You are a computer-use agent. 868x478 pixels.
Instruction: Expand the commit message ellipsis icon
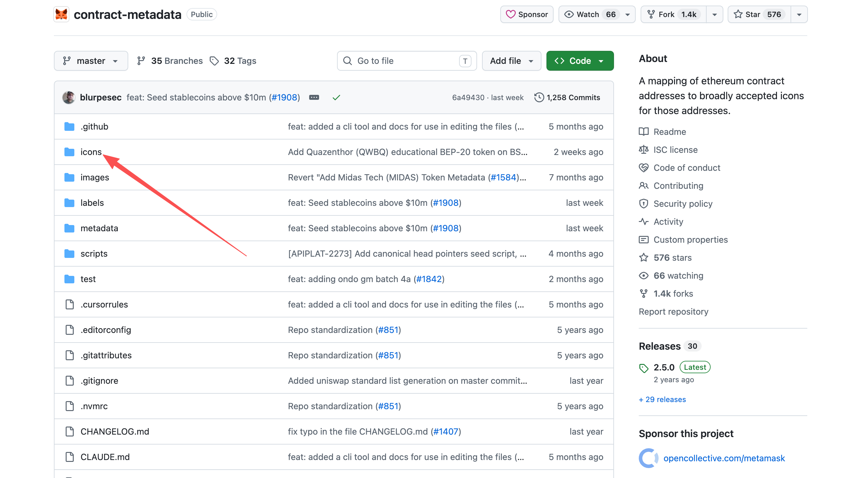coord(314,97)
